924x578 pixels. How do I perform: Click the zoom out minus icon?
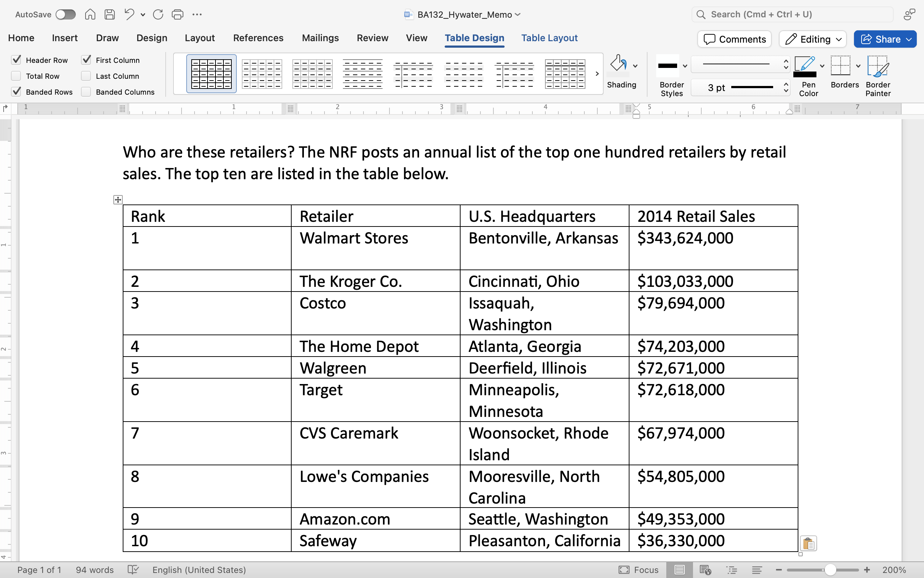pyautogui.click(x=779, y=570)
